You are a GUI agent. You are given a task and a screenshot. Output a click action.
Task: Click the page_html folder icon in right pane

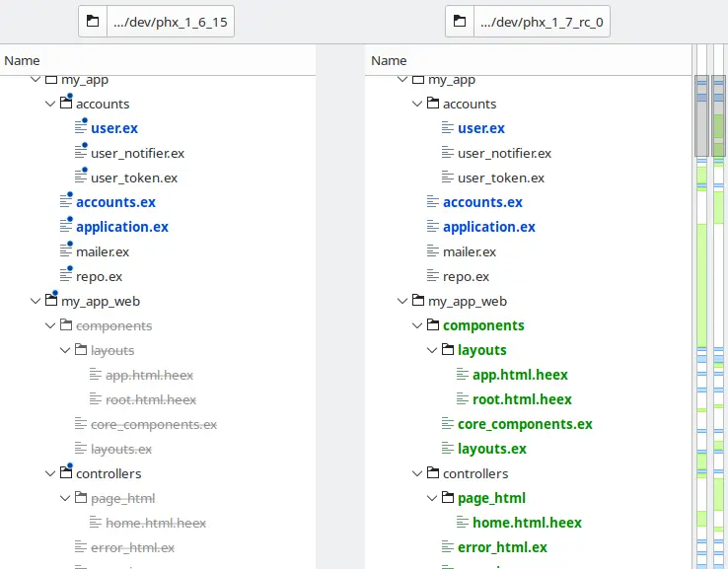[x=449, y=498]
